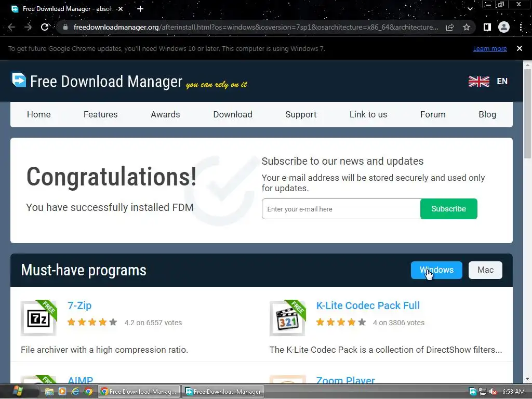Image resolution: width=532 pixels, height=399 pixels.
Task: Launch Windows Media Player from taskbar
Action: (x=62, y=392)
